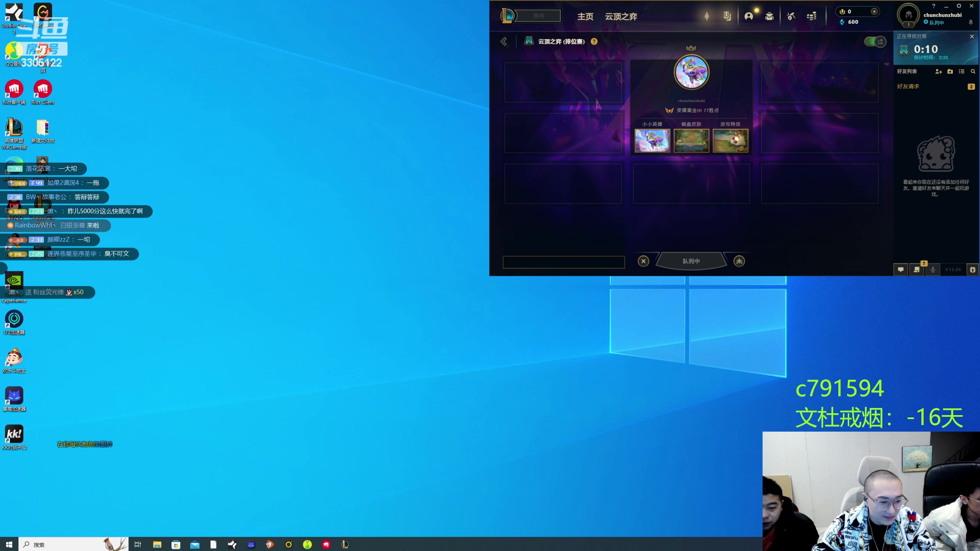Open friends list view options
Image resolution: width=980 pixels, height=551 pixels.
point(962,72)
